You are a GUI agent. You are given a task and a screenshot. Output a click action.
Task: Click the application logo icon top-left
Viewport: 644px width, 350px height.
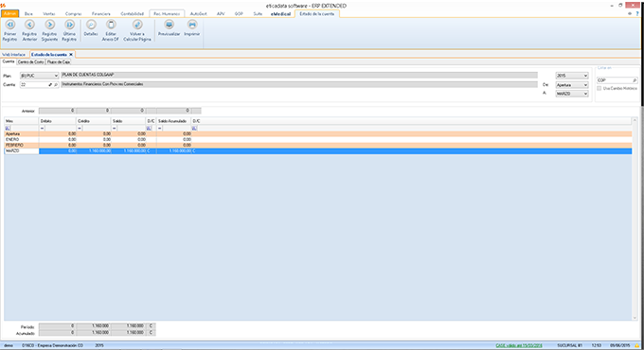[x=3, y=6]
